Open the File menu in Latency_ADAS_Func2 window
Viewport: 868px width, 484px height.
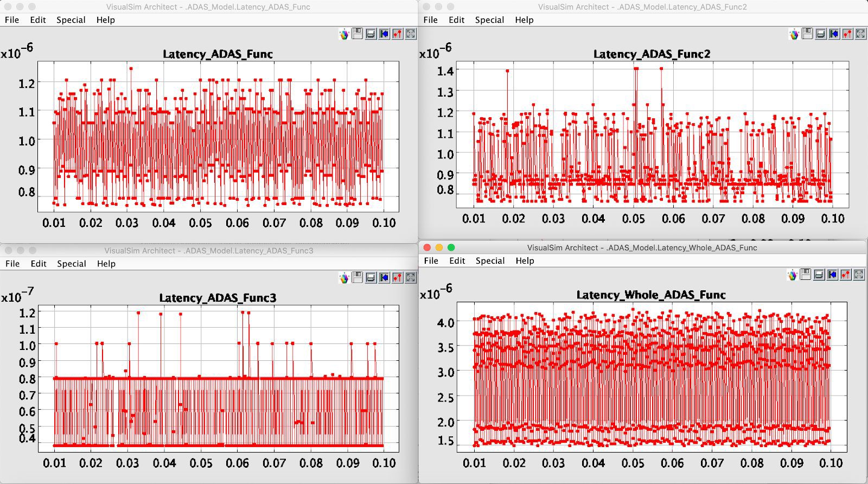point(431,20)
